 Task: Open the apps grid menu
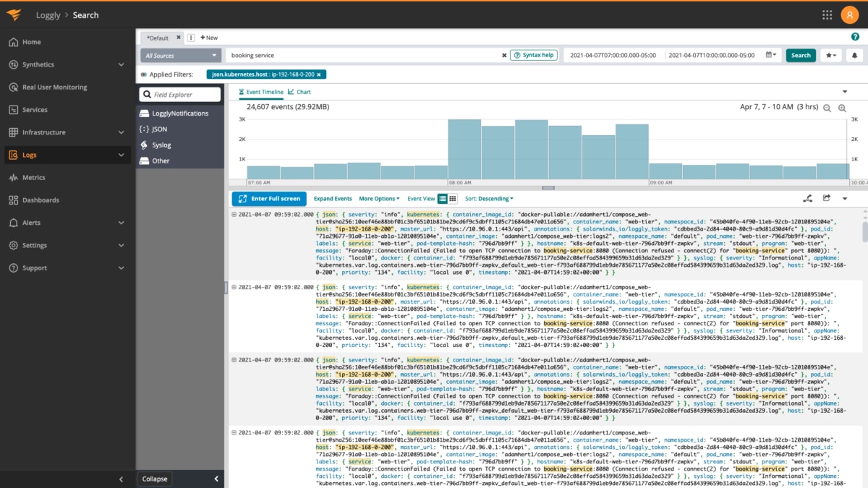point(827,15)
